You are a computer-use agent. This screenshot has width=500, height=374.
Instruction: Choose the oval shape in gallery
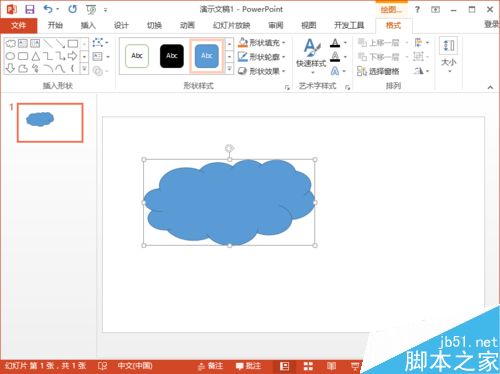(10, 56)
